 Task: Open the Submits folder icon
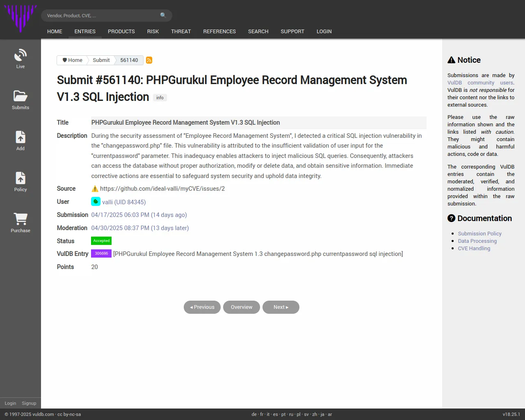(21, 96)
